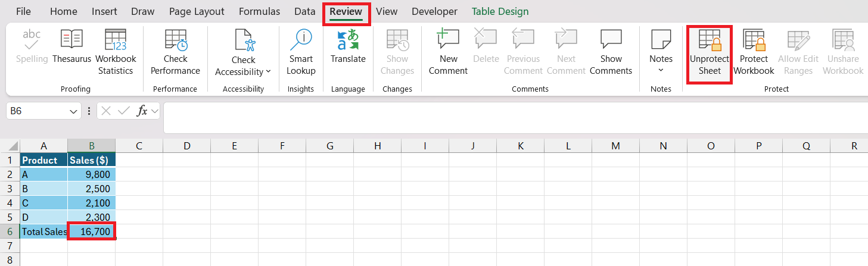Go to the Next Comment
Image resolution: width=868 pixels, height=266 pixels.
[x=566, y=52]
